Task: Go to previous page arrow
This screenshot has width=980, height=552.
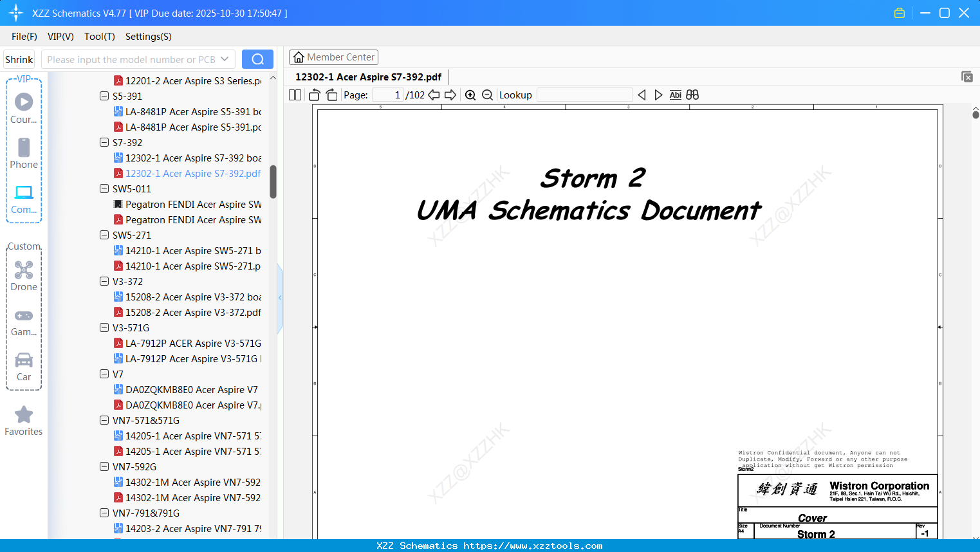Action: [x=434, y=95]
